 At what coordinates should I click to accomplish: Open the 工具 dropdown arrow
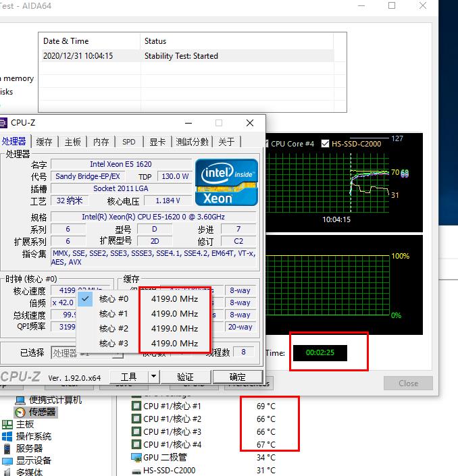153,377
